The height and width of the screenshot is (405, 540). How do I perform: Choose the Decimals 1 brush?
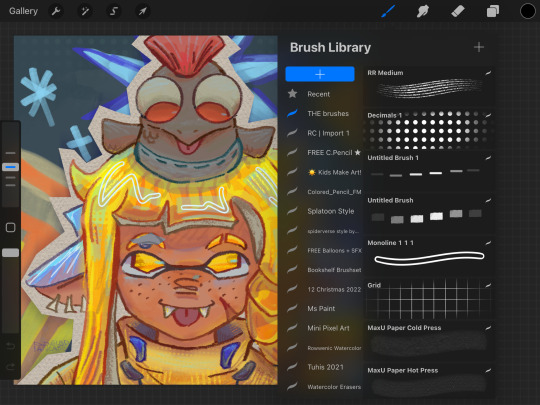429,129
